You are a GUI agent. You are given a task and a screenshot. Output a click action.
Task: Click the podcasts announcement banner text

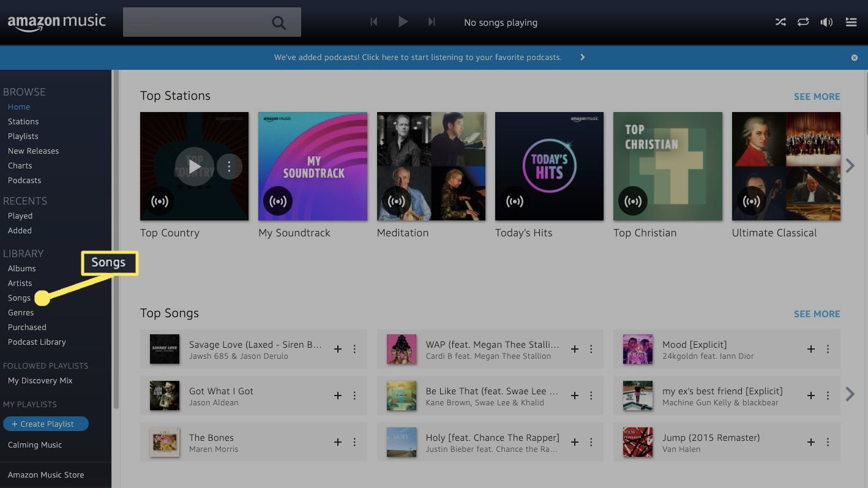pos(417,57)
